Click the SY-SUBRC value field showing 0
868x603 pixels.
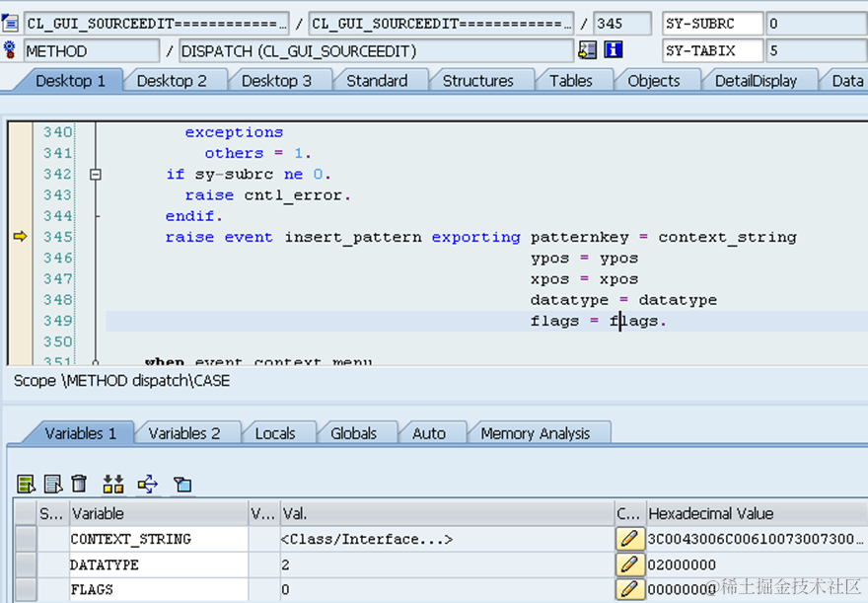coord(817,24)
